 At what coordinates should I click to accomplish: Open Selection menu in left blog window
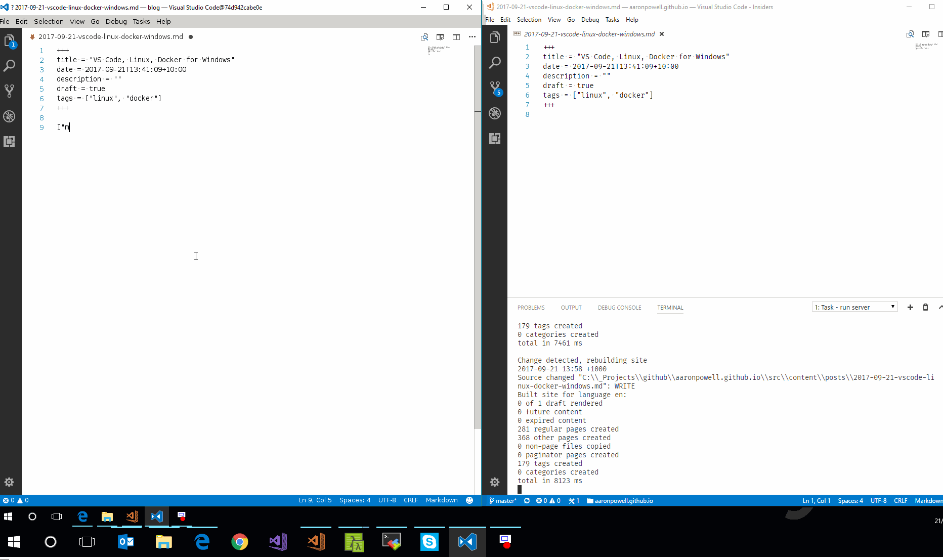[49, 21]
